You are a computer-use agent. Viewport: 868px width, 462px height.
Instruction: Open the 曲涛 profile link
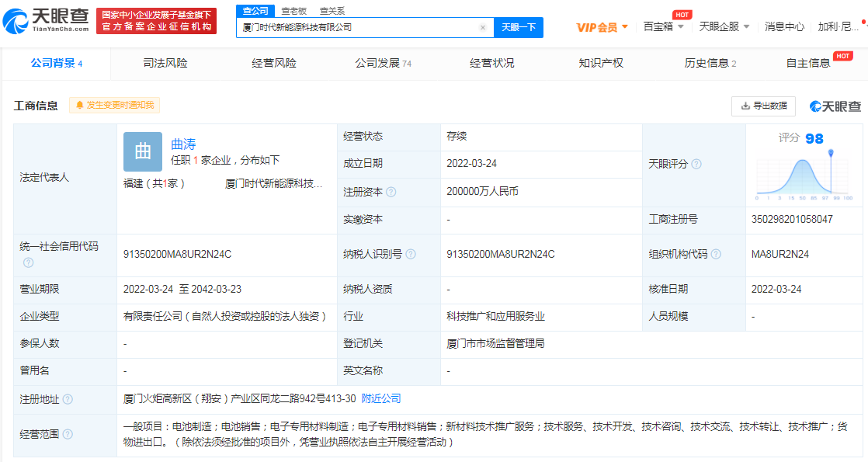pyautogui.click(x=183, y=144)
